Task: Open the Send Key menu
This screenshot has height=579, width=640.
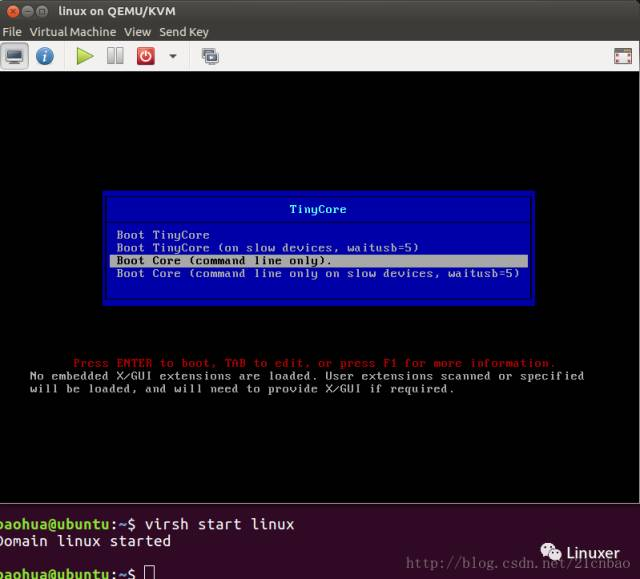Action: [184, 32]
